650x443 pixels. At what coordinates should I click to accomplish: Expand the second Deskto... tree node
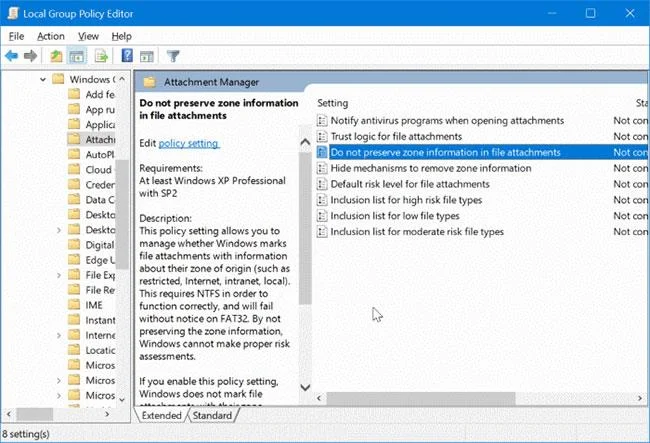[58, 230]
